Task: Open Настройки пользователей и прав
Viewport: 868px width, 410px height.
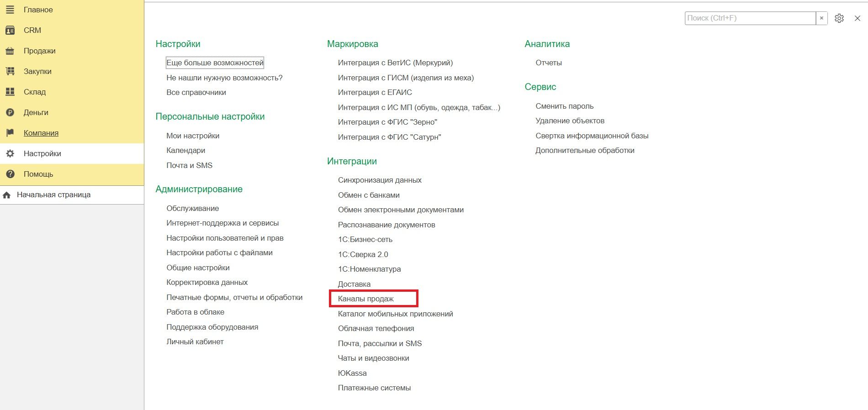Action: click(225, 238)
